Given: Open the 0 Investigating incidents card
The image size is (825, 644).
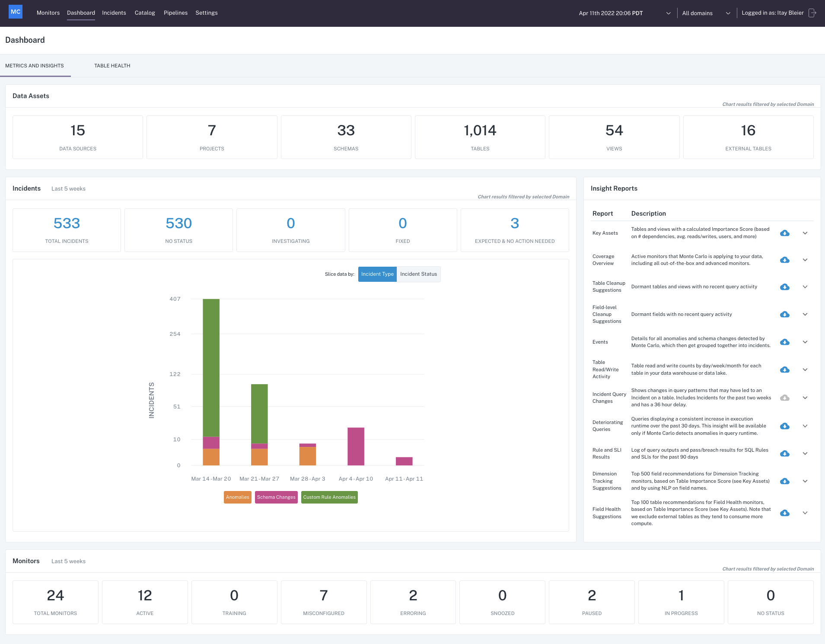Looking at the screenshot, I should [x=291, y=230].
